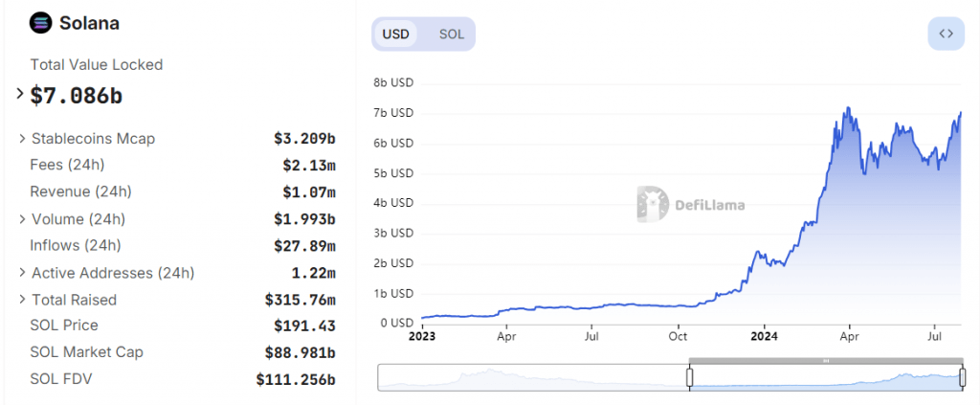Click the SOL Market Cap row label
The width and height of the screenshot is (980, 405).
86,352
